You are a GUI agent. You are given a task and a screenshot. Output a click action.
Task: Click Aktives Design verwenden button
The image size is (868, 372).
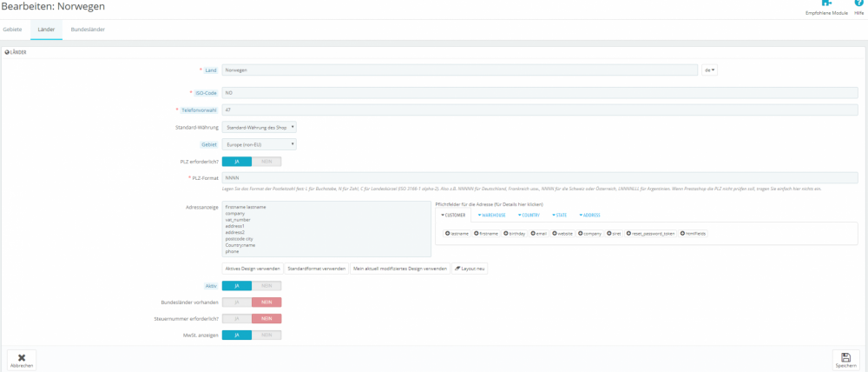tap(253, 269)
